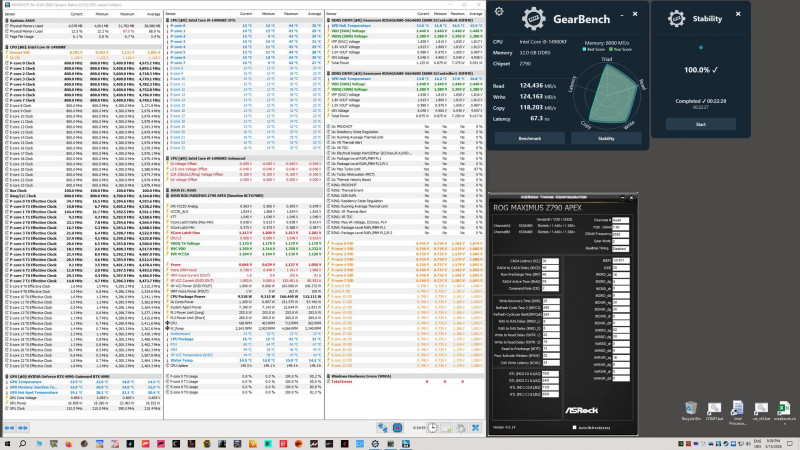Click tREFI value field

pos(621,261)
